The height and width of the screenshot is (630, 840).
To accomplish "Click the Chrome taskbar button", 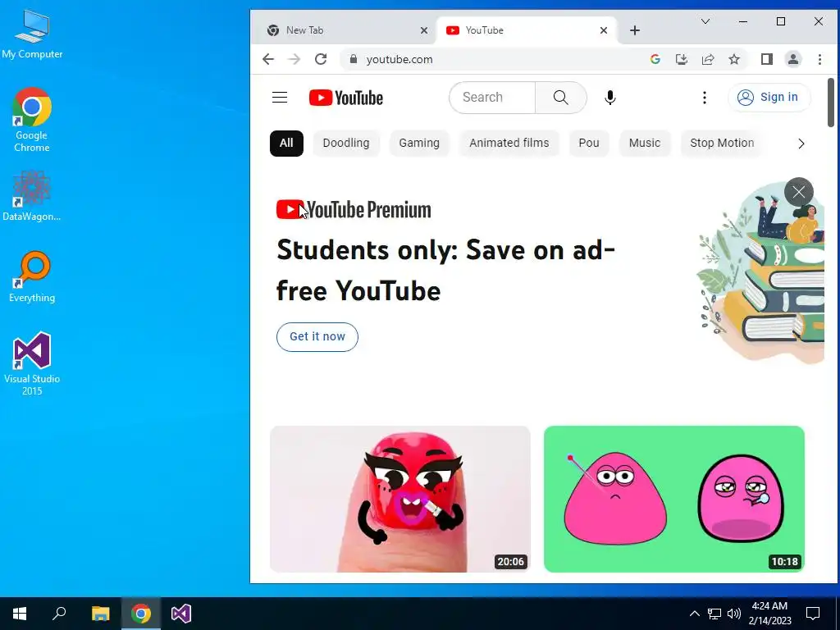I will (x=141, y=614).
